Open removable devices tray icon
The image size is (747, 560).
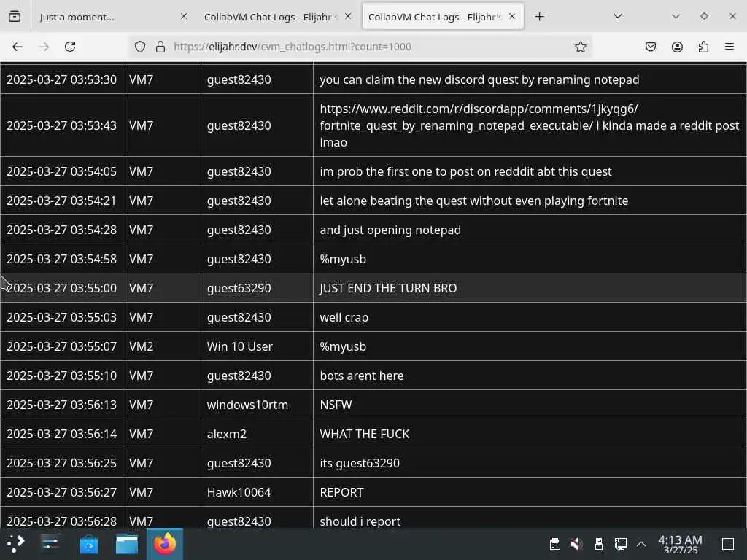[599, 544]
